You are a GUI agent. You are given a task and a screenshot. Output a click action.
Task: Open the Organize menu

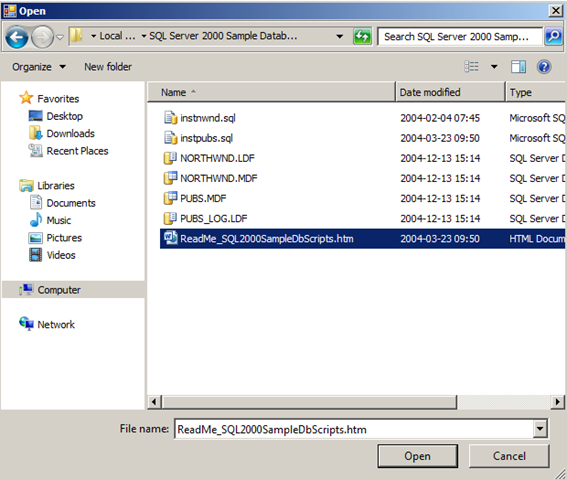(39, 67)
